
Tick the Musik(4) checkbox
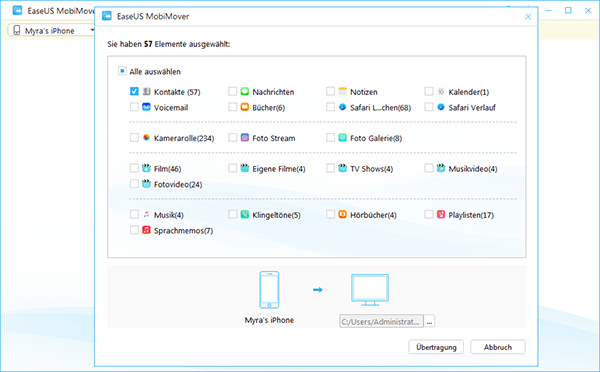tap(134, 215)
